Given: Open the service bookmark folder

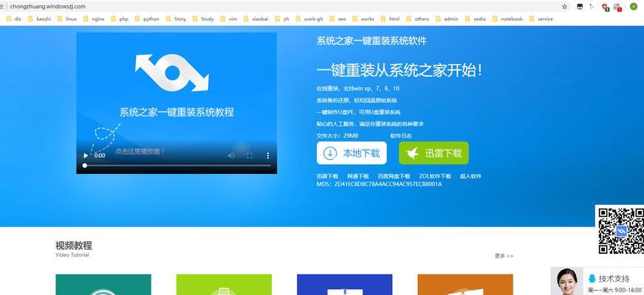Looking at the screenshot, I should point(541,19).
